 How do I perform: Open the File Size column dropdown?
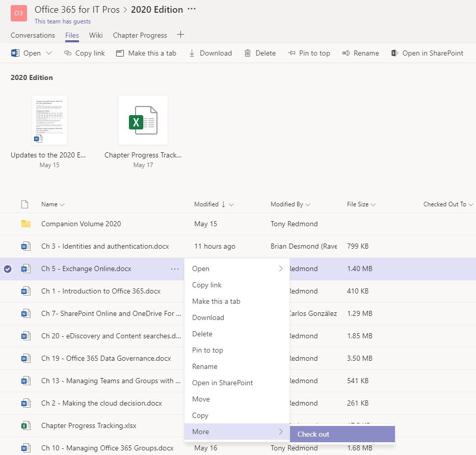[374, 205]
